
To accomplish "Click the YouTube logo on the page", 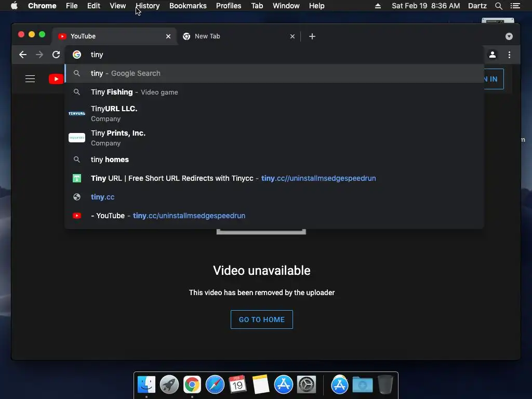I will [56, 79].
